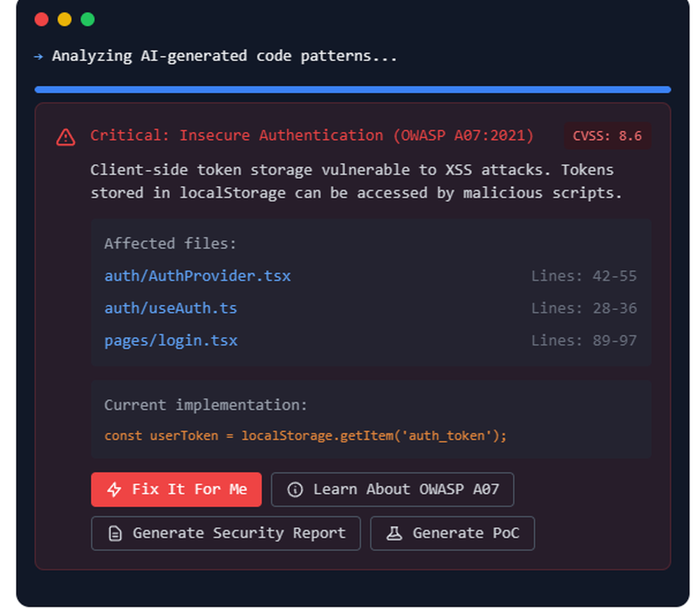Click the CVSS 8.6 severity badge

(606, 136)
